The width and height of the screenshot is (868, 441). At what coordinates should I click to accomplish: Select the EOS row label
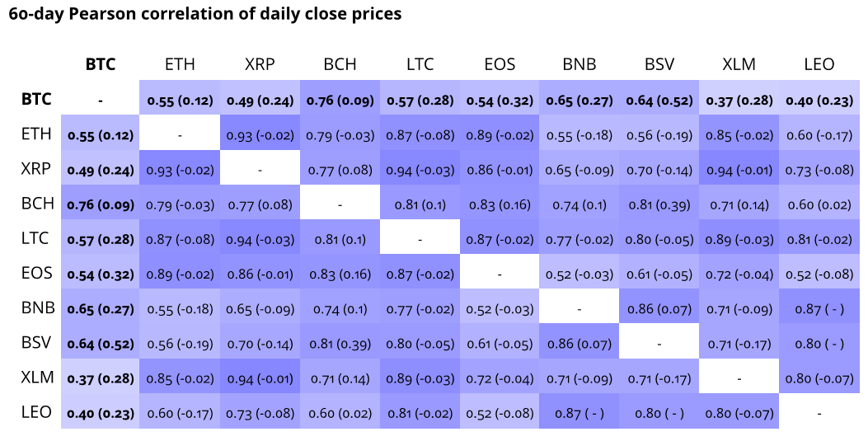tap(37, 274)
